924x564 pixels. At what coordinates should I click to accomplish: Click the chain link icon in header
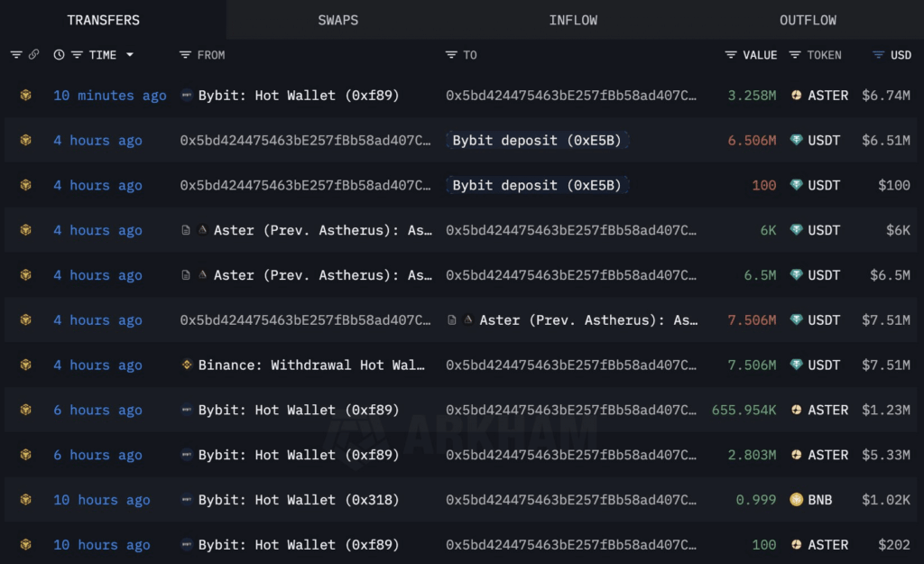point(34,55)
